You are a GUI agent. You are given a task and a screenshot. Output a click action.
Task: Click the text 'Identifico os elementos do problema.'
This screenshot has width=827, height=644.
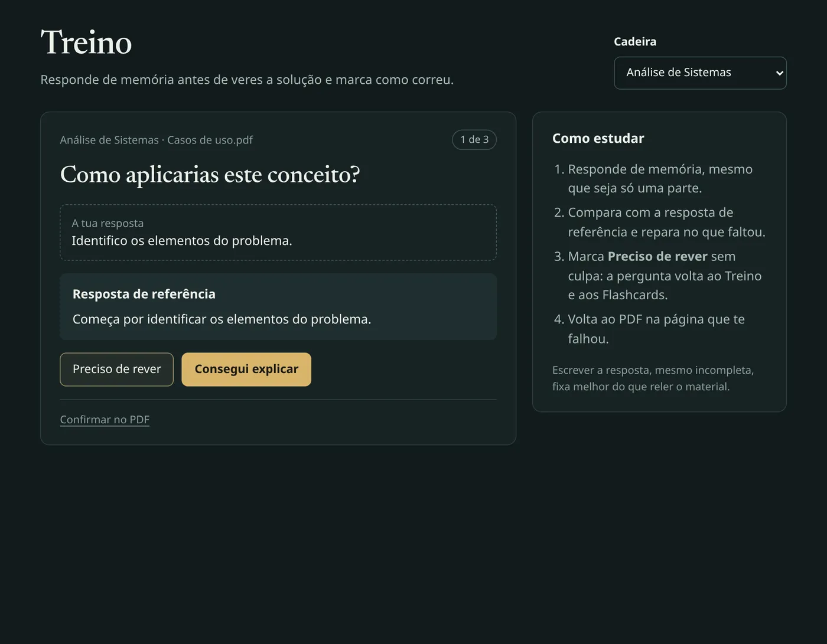coord(182,241)
